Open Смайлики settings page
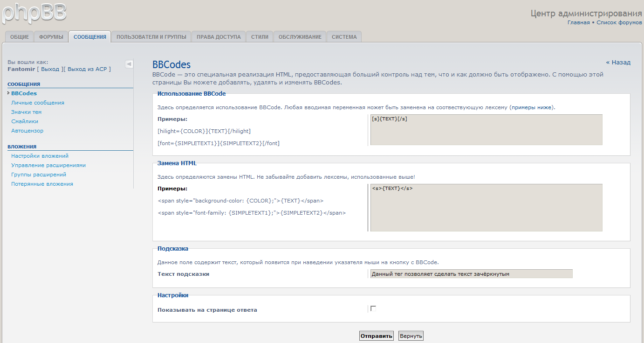 click(25, 121)
